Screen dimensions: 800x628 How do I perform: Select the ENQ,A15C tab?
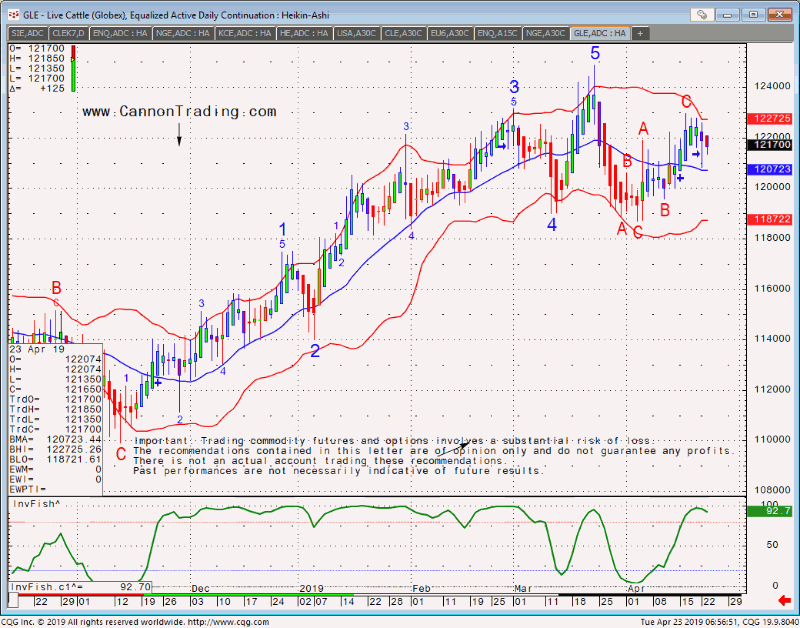(496, 33)
